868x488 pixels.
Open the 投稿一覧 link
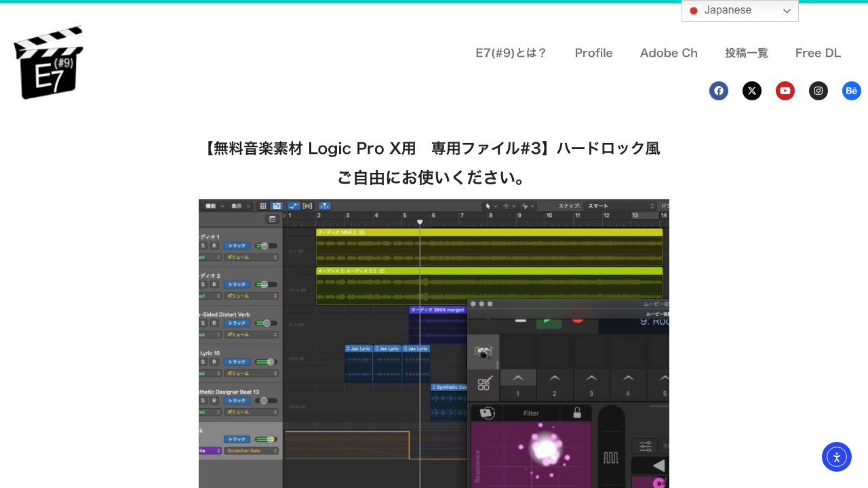point(747,53)
